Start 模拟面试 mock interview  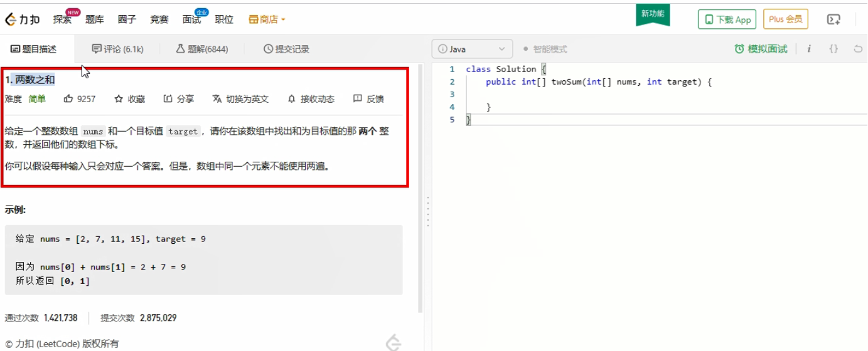click(x=761, y=49)
